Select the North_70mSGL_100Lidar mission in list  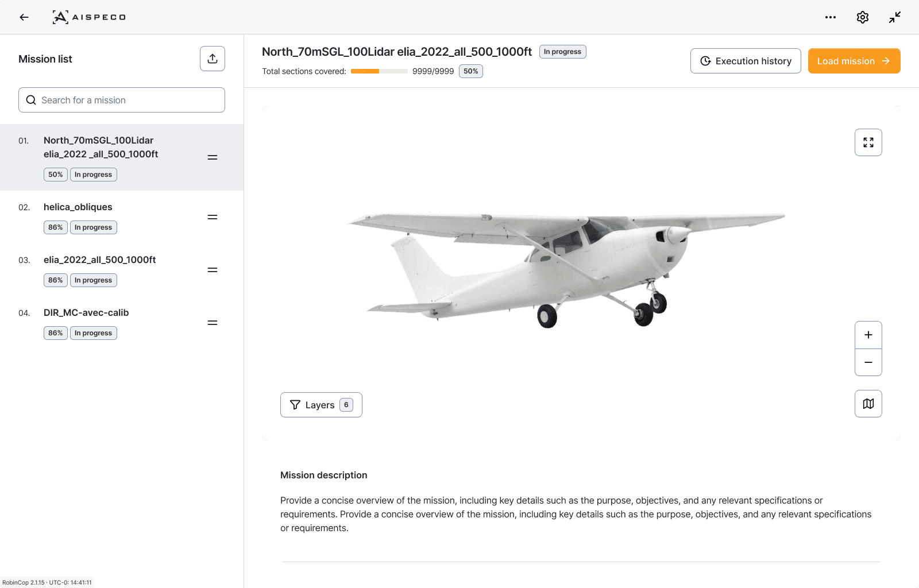(122, 157)
